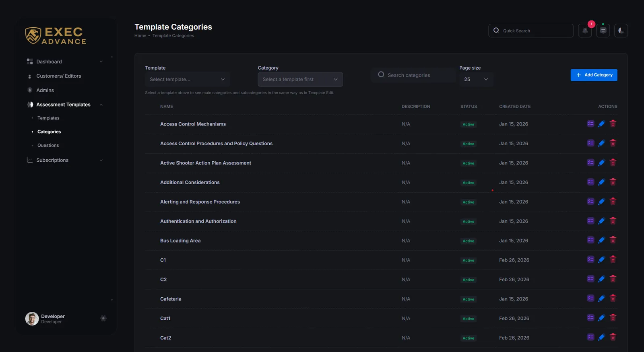
Task: Open purple list icon for Alerting and Response Procedures
Action: pyautogui.click(x=590, y=202)
